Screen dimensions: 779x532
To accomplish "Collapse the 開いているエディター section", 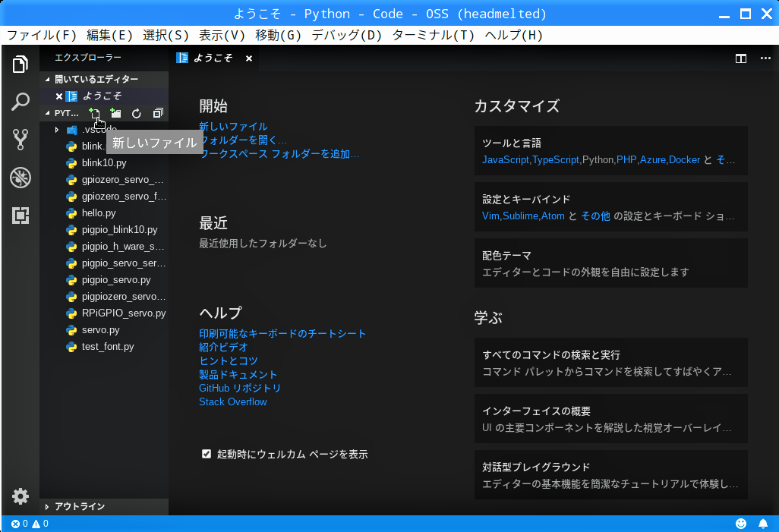I will [103, 79].
